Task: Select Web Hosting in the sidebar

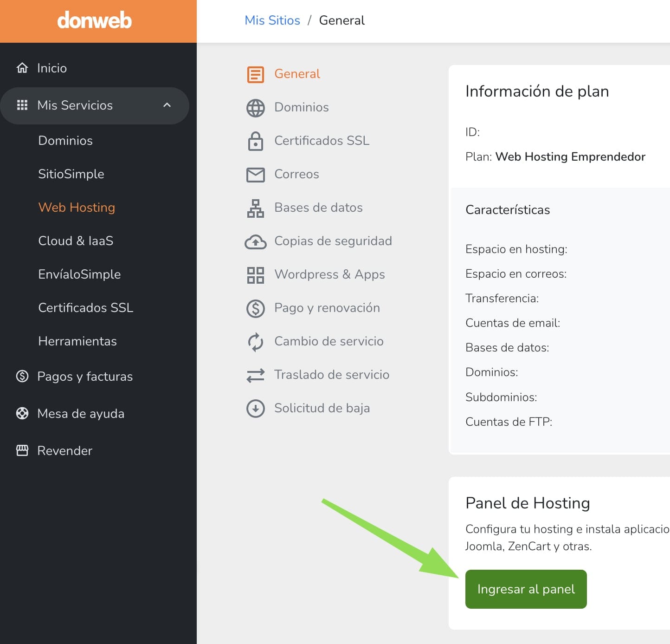Action: (77, 207)
